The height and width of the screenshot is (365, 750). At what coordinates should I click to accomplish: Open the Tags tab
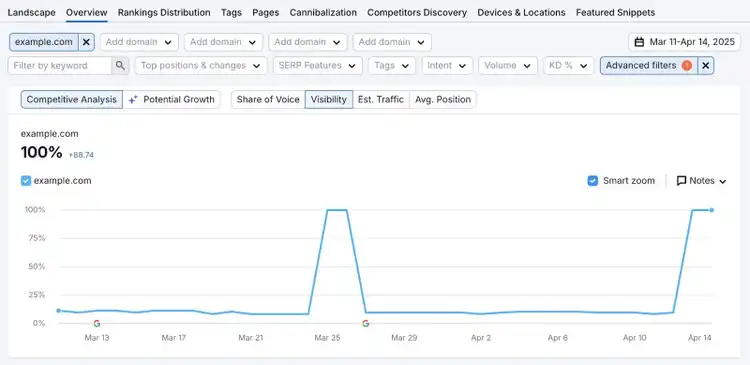232,12
